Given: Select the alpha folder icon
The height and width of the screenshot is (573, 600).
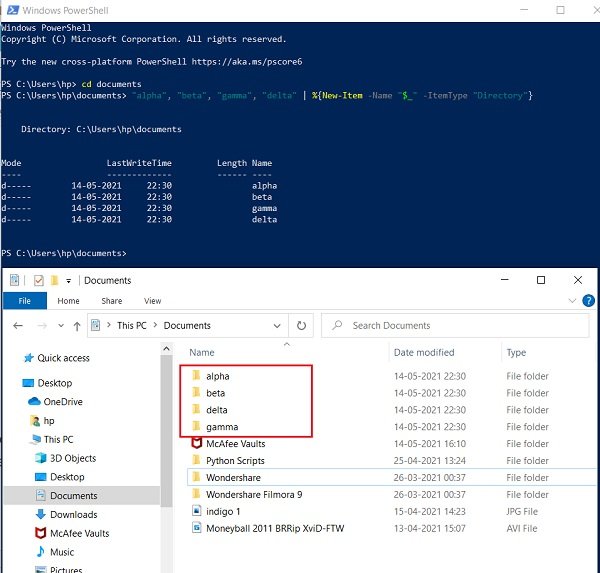Looking at the screenshot, I should [196, 375].
